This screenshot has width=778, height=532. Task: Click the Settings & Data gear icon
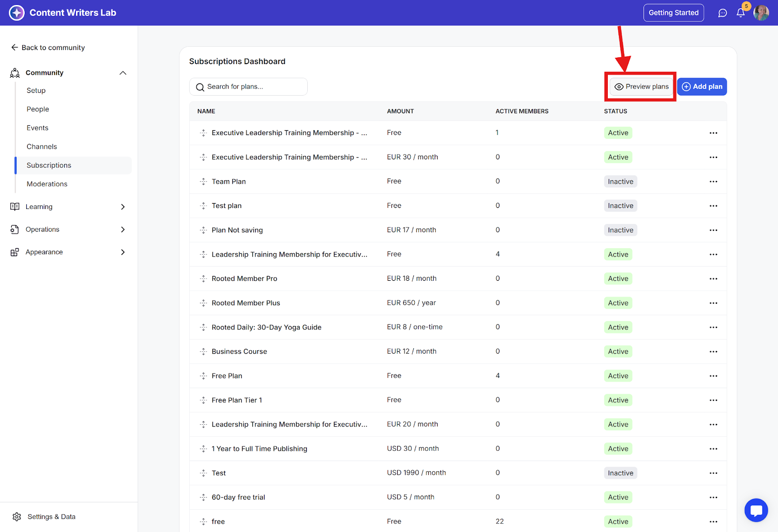(17, 516)
